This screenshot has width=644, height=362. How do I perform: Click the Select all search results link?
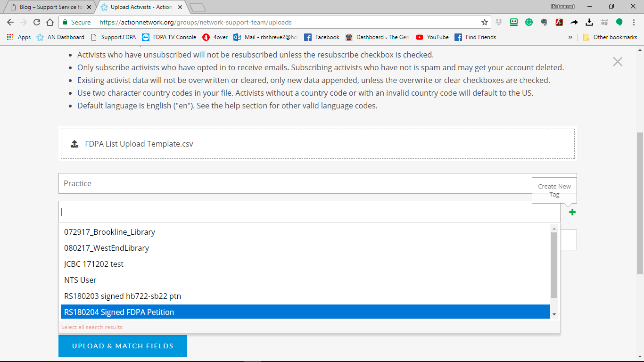coord(92,327)
